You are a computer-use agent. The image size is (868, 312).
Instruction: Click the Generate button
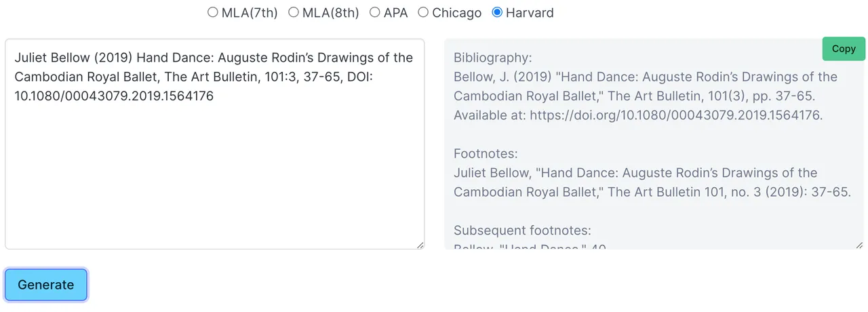46,285
